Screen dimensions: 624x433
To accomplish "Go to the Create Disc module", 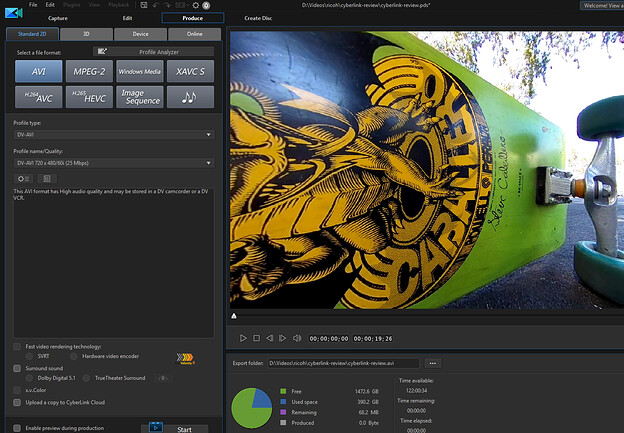I will [x=258, y=18].
